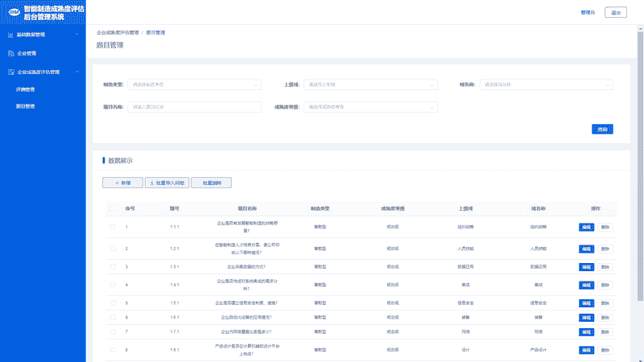Collapse the 企业成熟度评估管理 menu chevron

click(x=76, y=72)
